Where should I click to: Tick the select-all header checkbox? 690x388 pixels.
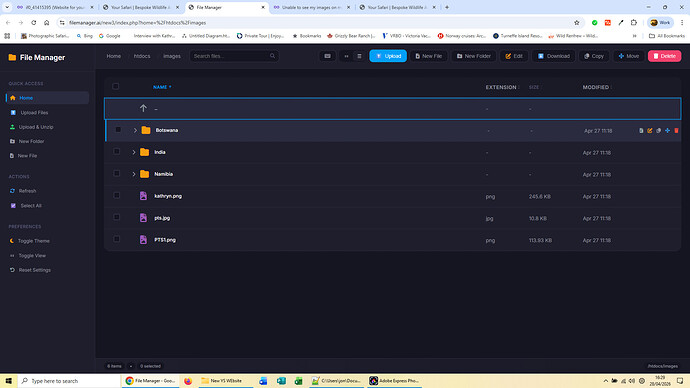[116, 86]
